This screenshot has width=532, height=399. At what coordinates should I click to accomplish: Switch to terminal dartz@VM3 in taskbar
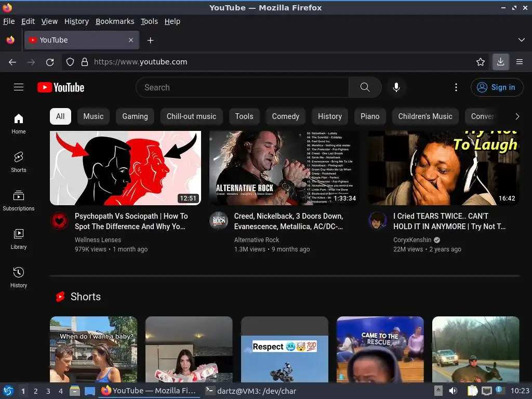point(252,391)
